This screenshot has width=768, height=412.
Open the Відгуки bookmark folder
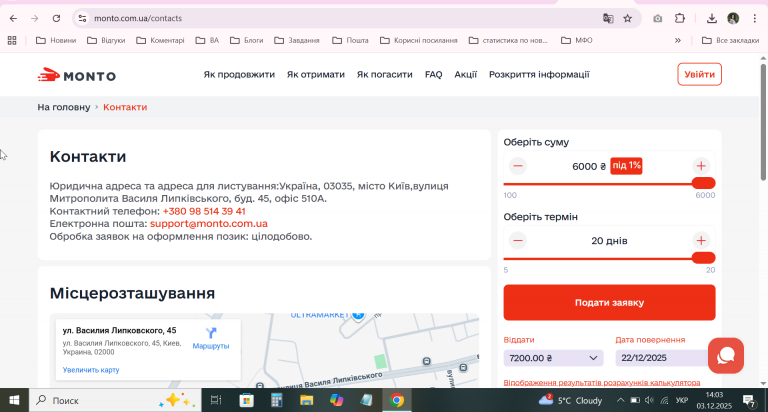[x=106, y=40]
